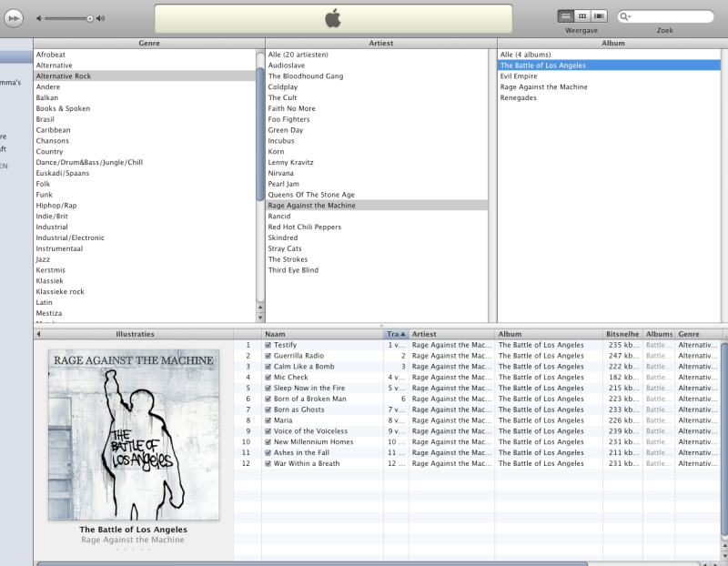Select Alle (4 albums) in Album list
Screen dimensions: 728x566
coord(609,55)
